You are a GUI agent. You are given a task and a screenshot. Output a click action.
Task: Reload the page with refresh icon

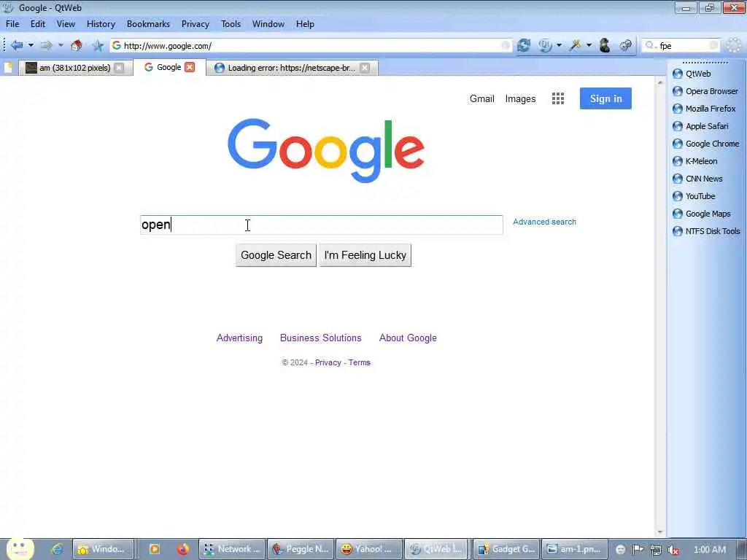click(524, 46)
